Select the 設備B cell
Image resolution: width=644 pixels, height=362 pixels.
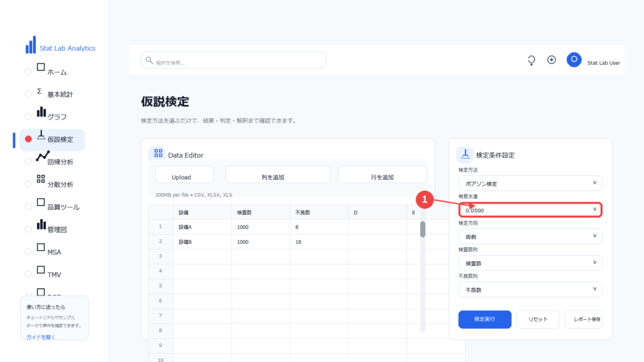[202, 242]
